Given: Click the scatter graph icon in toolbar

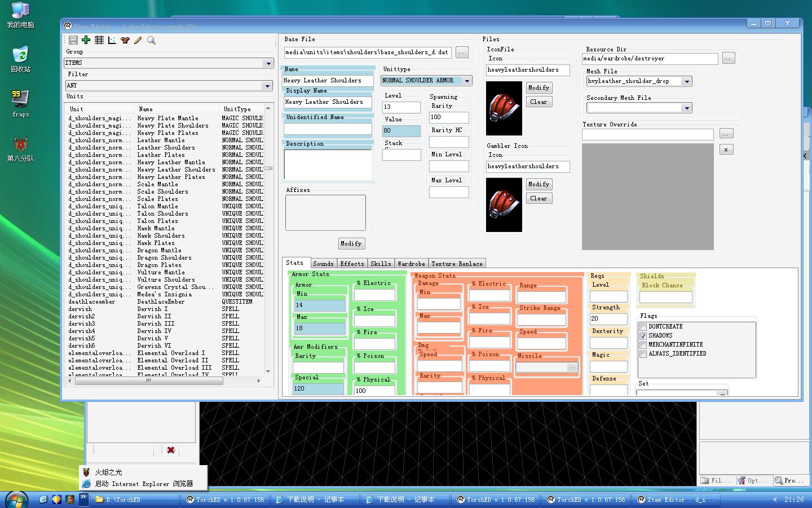Looking at the screenshot, I should [x=112, y=40].
